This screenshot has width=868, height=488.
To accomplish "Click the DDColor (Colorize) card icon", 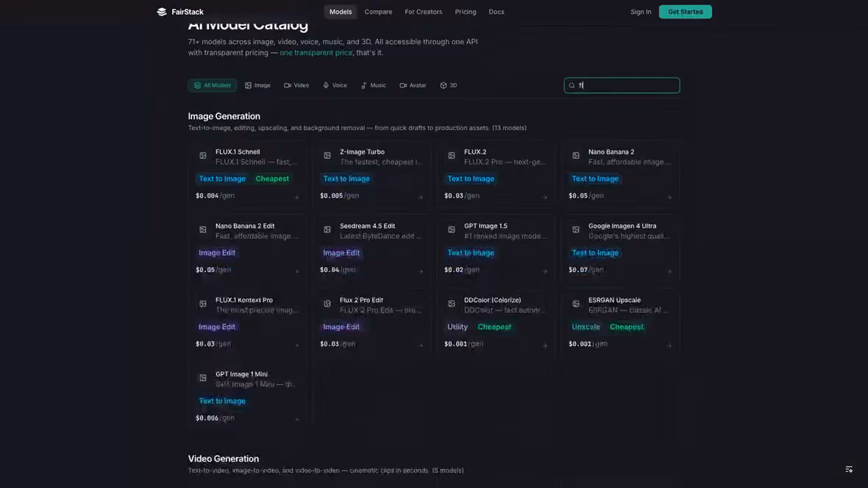I will tap(452, 304).
